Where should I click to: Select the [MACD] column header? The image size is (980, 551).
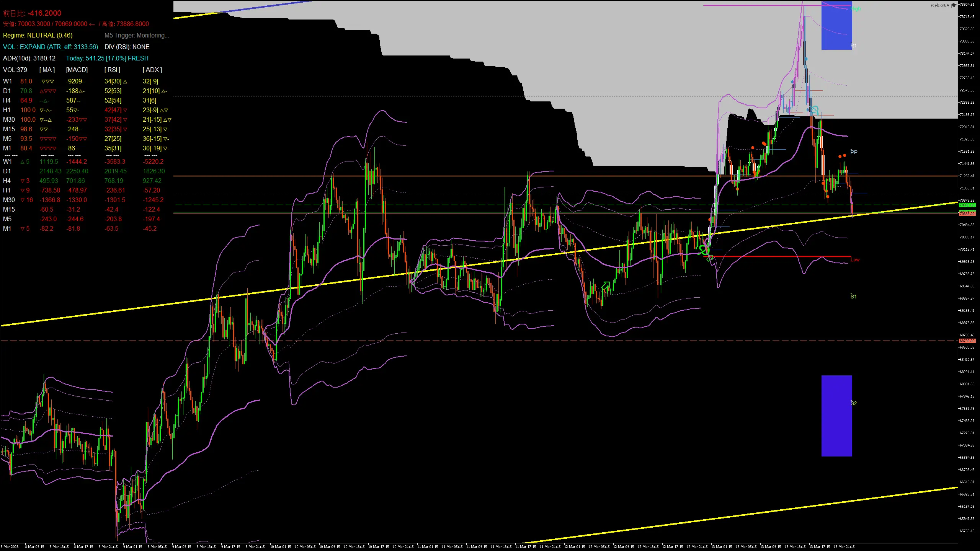coord(77,70)
